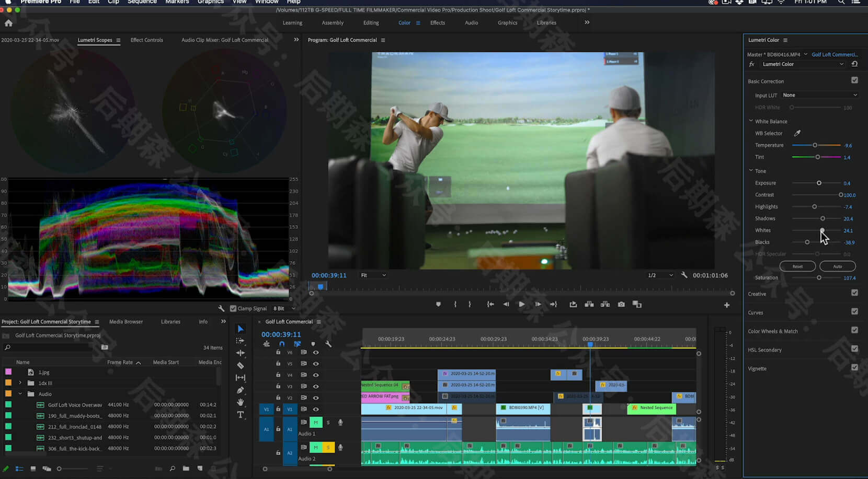Viewport: 868px width, 479px height.
Task: Click the Auto tone button
Action: [837, 266]
